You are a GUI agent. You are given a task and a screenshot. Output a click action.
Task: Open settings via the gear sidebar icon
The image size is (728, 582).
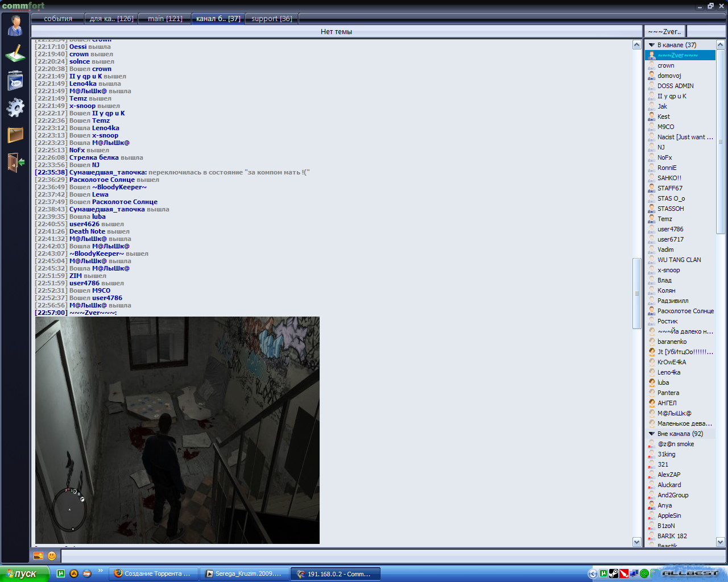pos(15,107)
